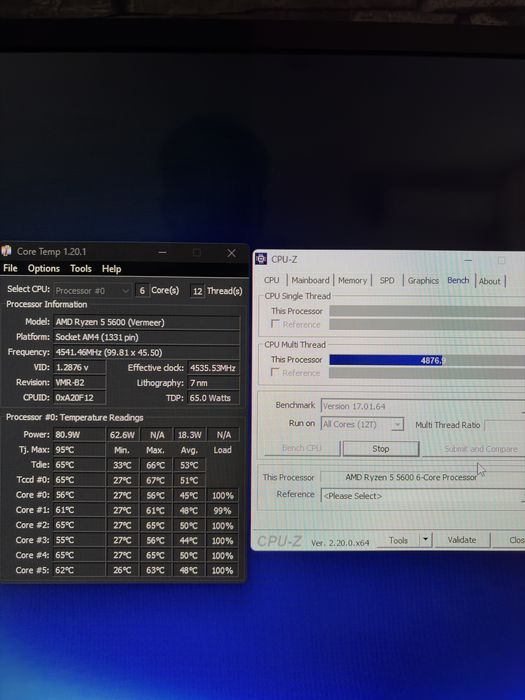Click the Validate button in CPU-Z
525x700 pixels.
click(x=462, y=540)
